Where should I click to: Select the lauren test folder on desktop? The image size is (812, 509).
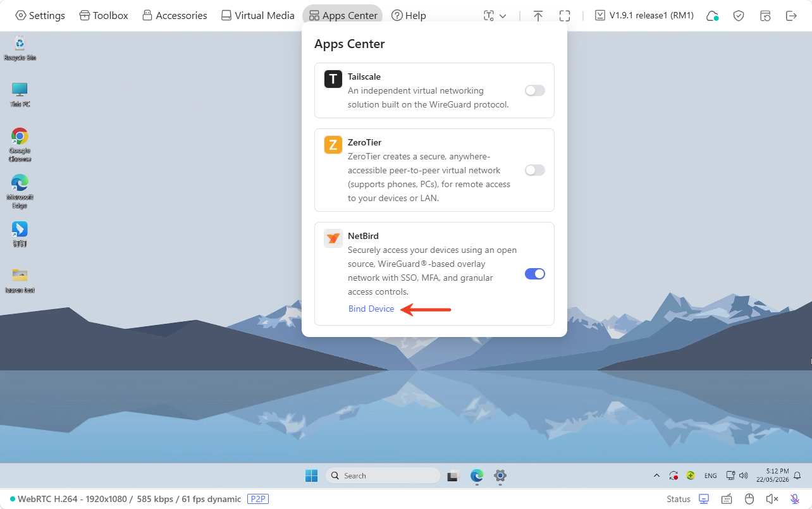(x=20, y=281)
